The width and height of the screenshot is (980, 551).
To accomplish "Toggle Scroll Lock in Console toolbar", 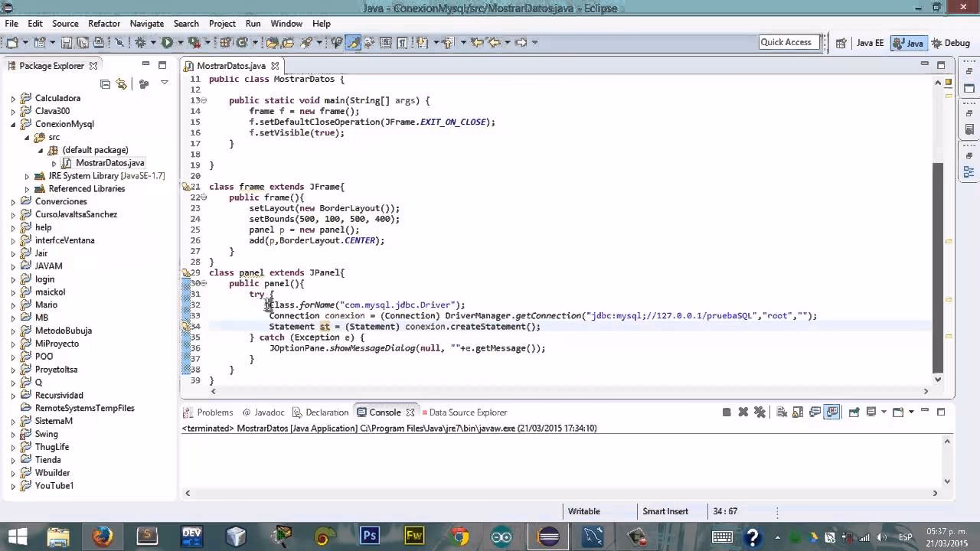I will [x=798, y=412].
